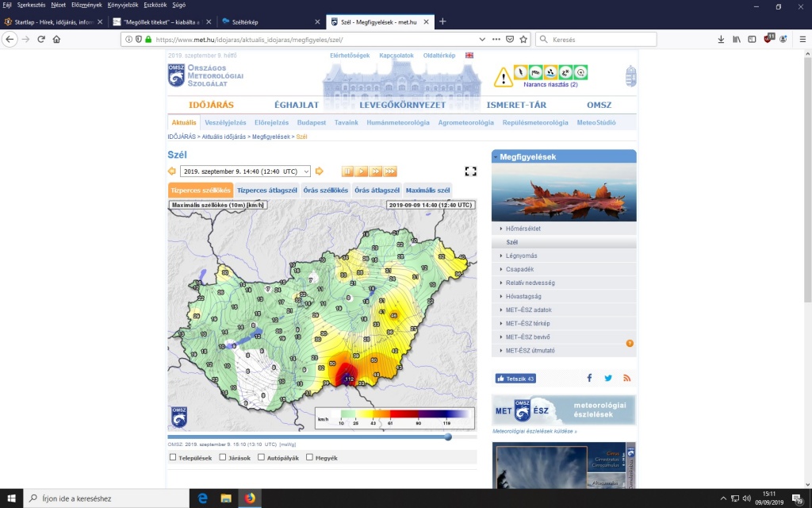This screenshot has width=812, height=508.
Task: Click the fastest playback speed button
Action: pyautogui.click(x=390, y=171)
